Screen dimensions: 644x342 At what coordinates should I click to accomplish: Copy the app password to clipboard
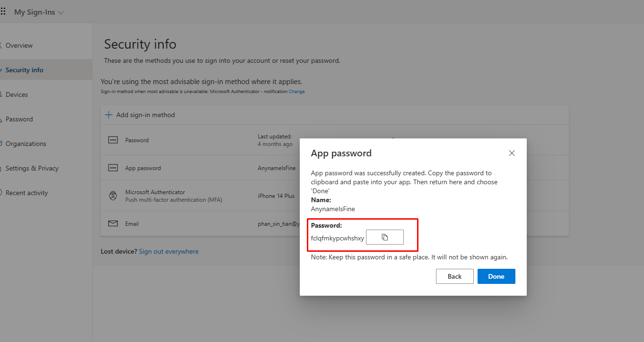tap(385, 237)
